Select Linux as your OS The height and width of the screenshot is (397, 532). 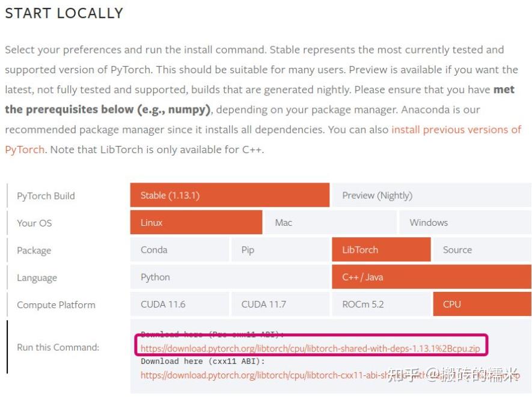[196, 222]
